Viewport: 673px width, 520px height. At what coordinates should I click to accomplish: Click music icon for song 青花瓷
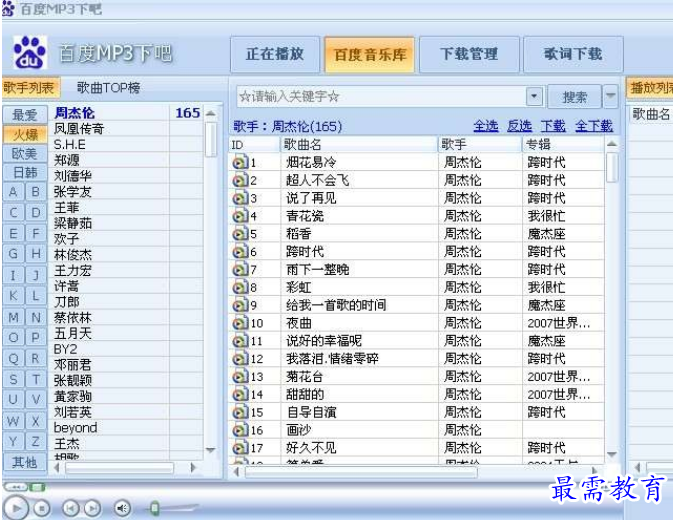[240, 216]
